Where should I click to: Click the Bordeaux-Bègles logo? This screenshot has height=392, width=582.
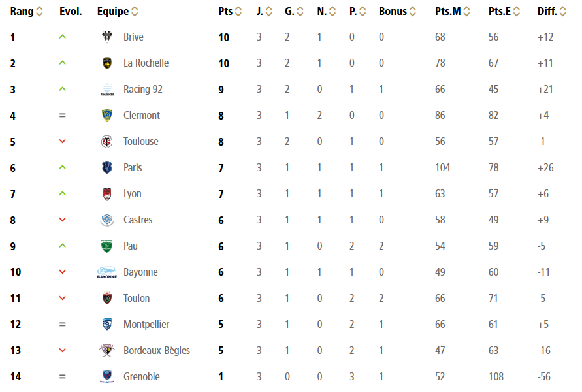[x=107, y=350]
